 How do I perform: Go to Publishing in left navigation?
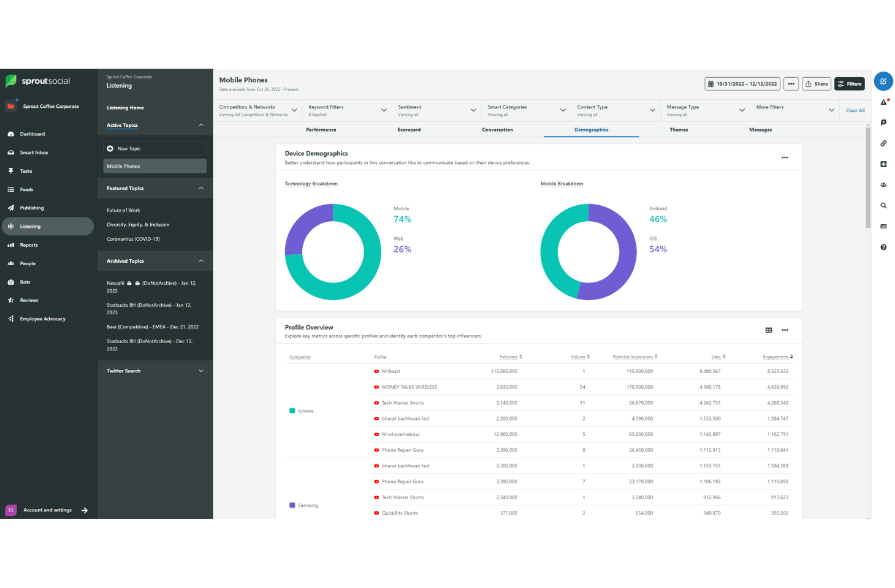[x=32, y=208]
